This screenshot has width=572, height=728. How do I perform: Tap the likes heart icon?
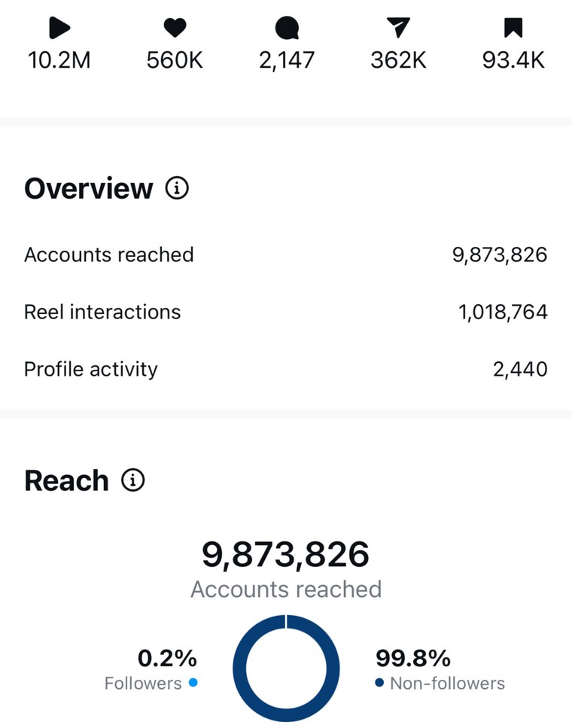(x=175, y=28)
